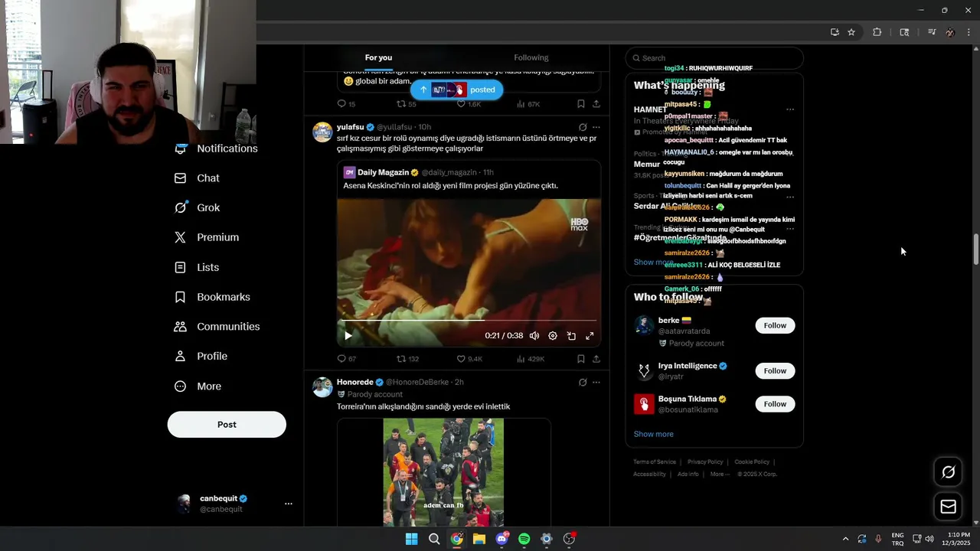Image resolution: width=980 pixels, height=551 pixels.
Task: Open the Premium page
Action: coord(207,237)
